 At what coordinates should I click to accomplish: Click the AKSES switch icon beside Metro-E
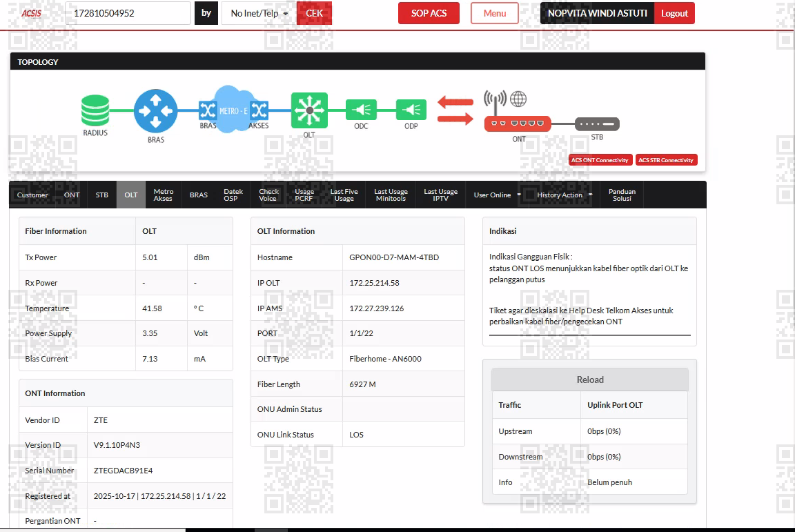259,110
